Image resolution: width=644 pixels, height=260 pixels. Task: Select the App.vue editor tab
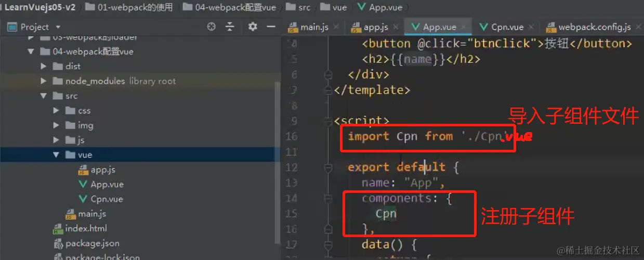click(x=433, y=27)
